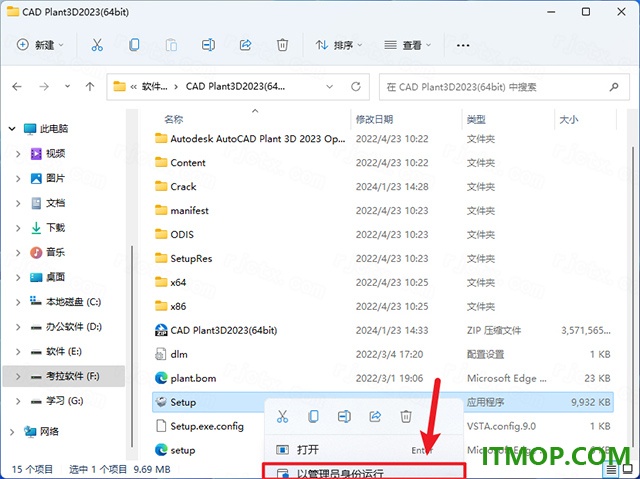This screenshot has height=479, width=640.
Task: Select 考拉软件 (F:) drive
Action: 65,376
